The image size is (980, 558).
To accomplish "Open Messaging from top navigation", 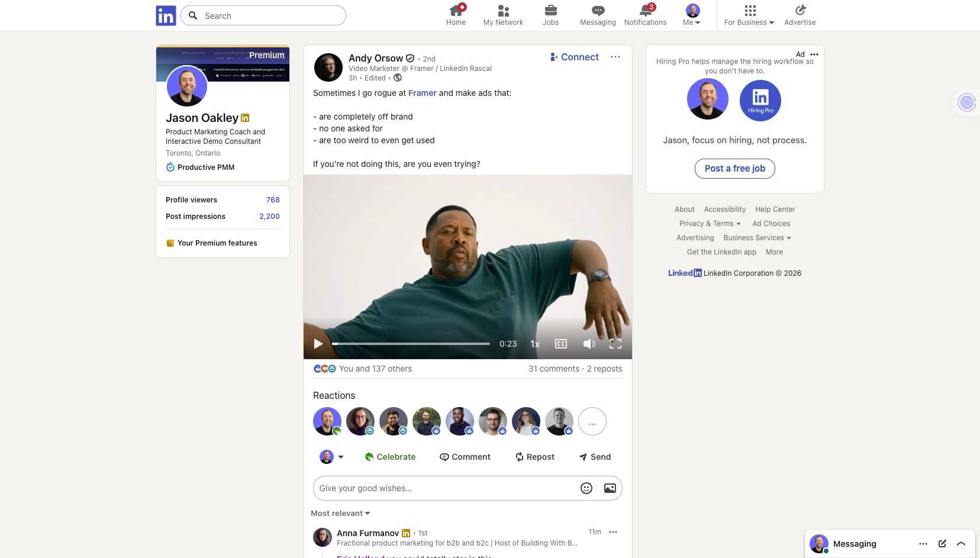I will (598, 15).
